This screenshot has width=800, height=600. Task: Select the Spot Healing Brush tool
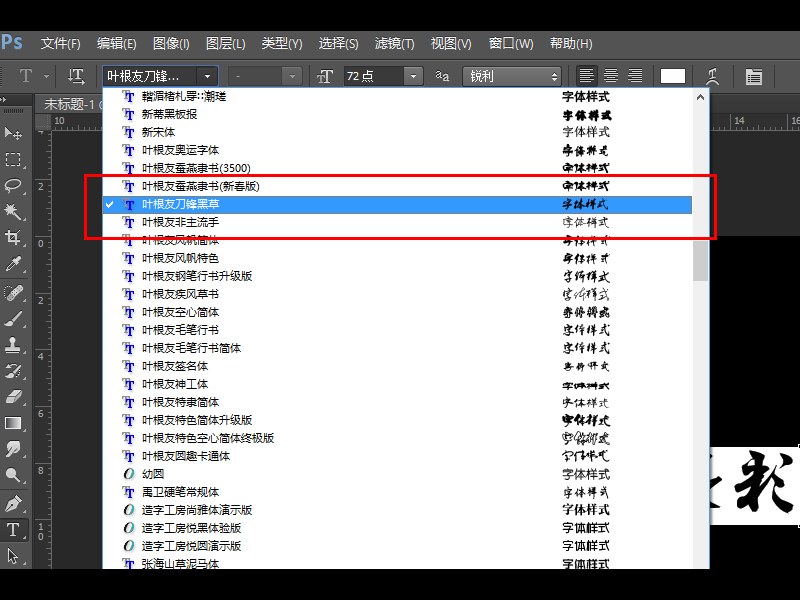[13, 293]
